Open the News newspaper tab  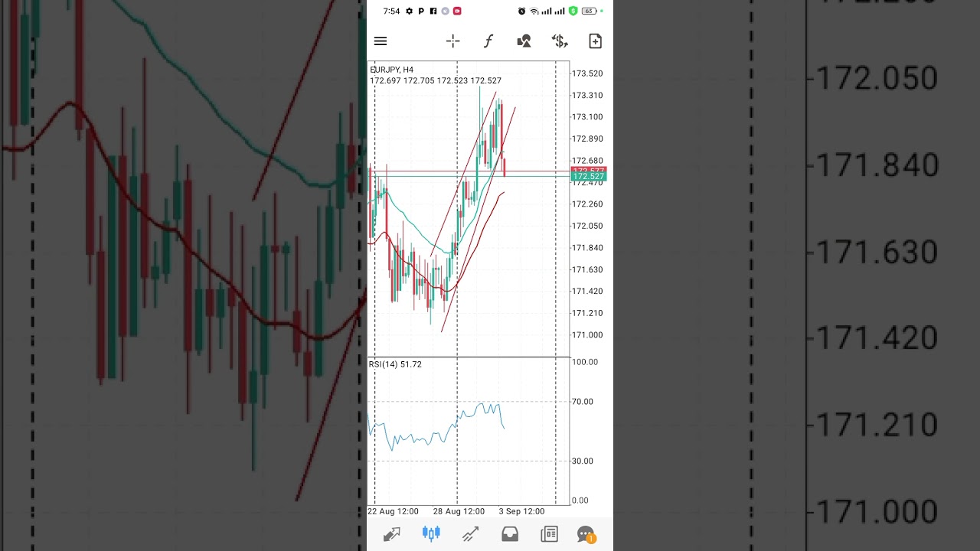[x=549, y=534]
